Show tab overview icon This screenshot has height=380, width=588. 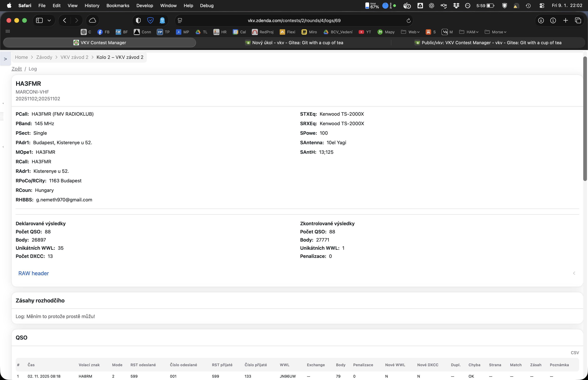point(578,20)
